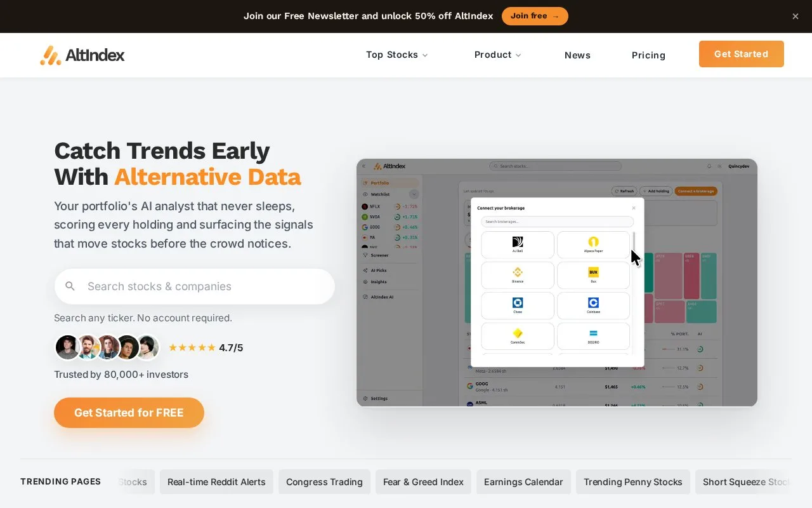Click Connect a brokerage button in preview
The height and width of the screenshot is (508, 812).
(x=696, y=191)
